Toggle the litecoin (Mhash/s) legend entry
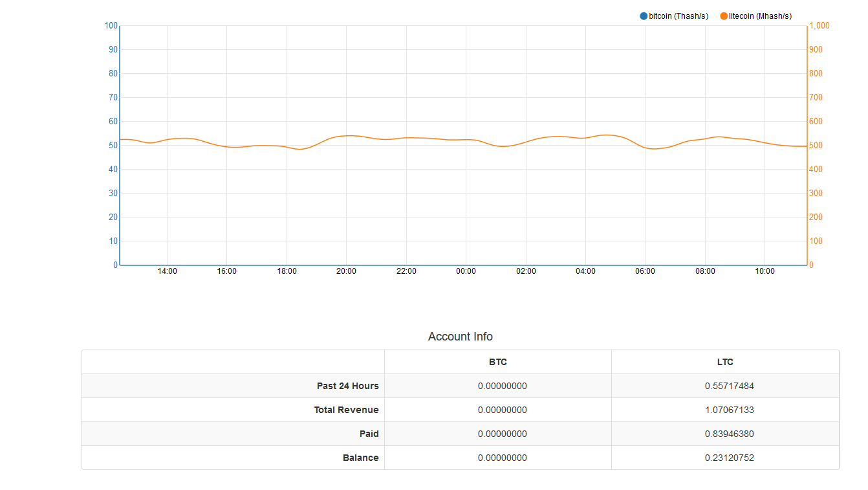 pyautogui.click(x=756, y=16)
